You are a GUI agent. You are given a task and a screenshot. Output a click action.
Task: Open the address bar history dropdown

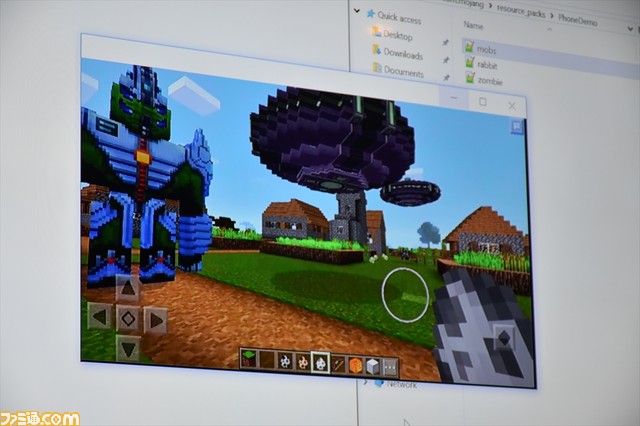click(x=630, y=29)
